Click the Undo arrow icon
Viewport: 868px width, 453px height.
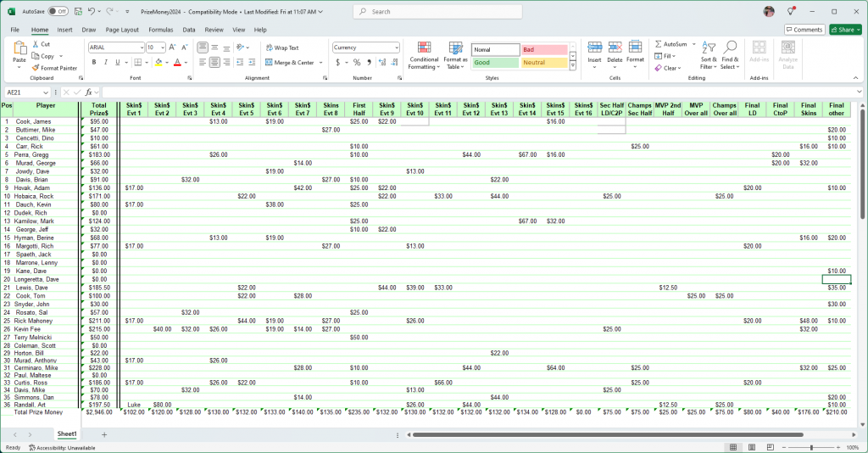[x=91, y=12]
